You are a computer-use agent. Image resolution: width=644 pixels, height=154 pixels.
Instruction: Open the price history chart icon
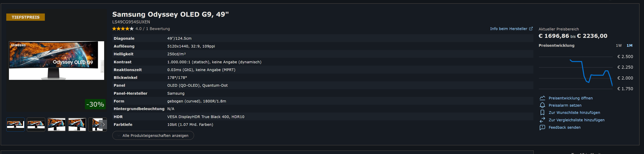[x=542, y=98]
